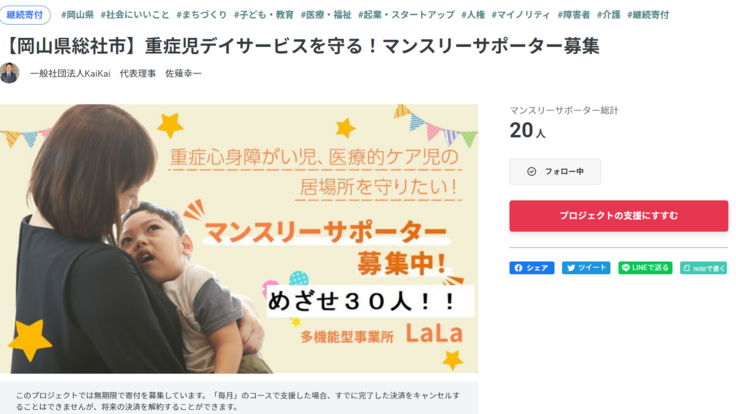Click the #人権 hashtag
The height and width of the screenshot is (414, 736).
click(476, 15)
